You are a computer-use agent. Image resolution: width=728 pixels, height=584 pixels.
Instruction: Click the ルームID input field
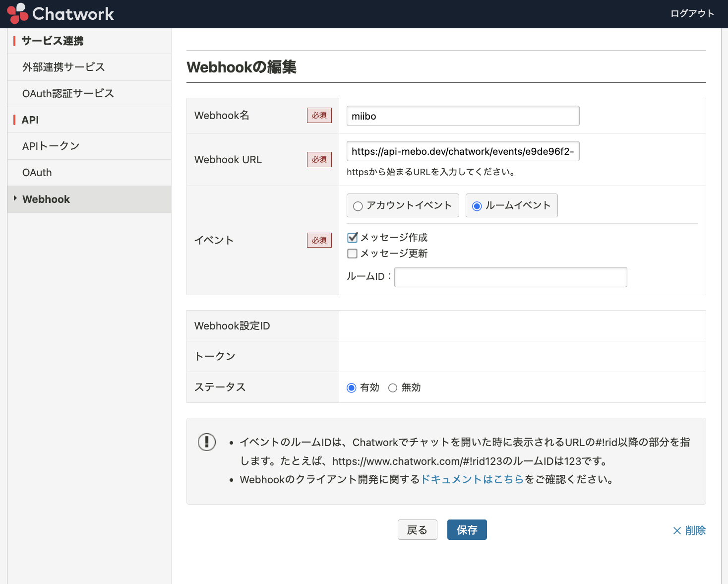(510, 277)
